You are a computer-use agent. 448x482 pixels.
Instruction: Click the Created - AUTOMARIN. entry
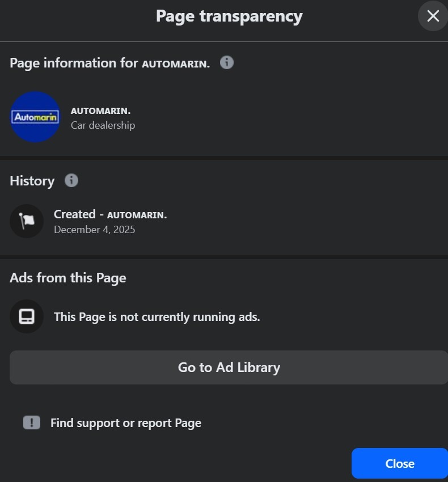coord(110,214)
